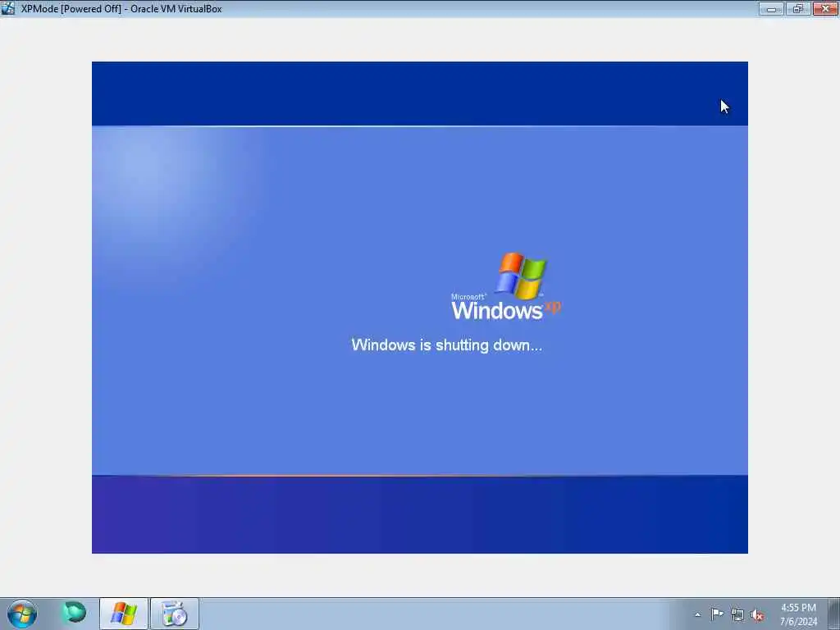The image size is (840, 630).
Task: Click the XPMode [Powered Off] window title
Action: click(121, 8)
